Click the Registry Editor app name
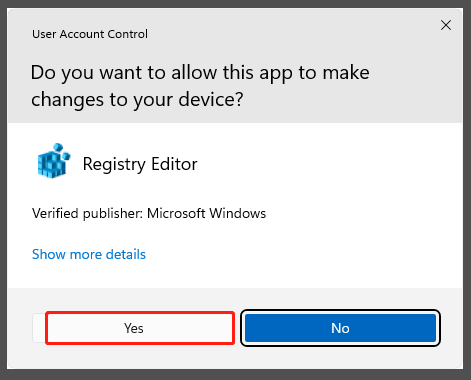The width and height of the screenshot is (471, 380). tap(140, 164)
